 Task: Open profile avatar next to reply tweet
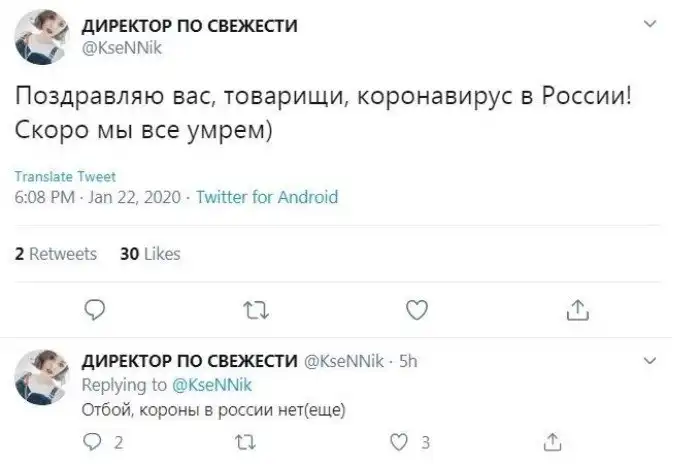40,377
